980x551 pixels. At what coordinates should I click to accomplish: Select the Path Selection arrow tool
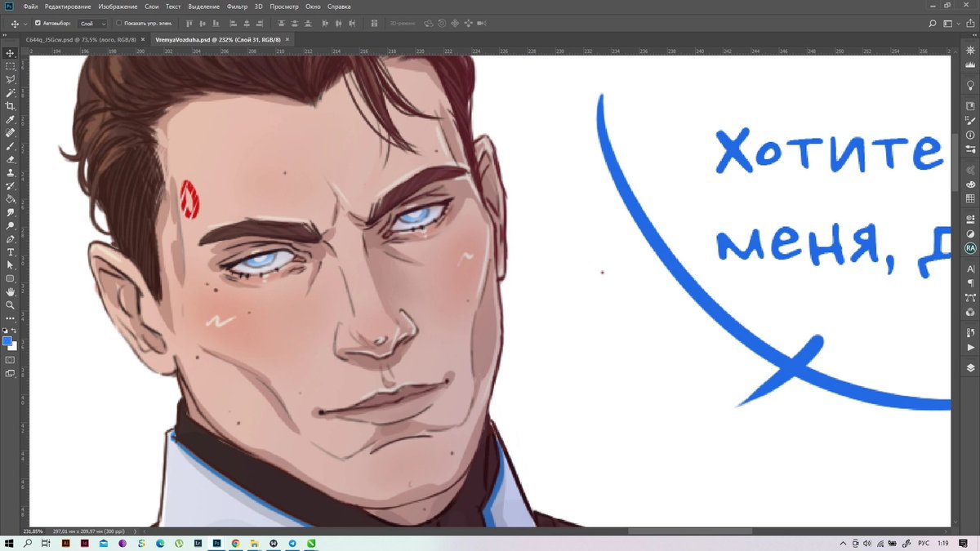pyautogui.click(x=11, y=265)
